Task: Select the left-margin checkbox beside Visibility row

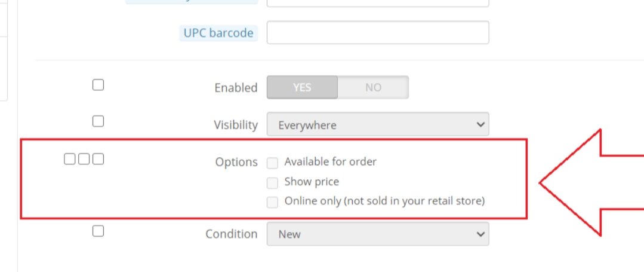Action: click(x=98, y=121)
